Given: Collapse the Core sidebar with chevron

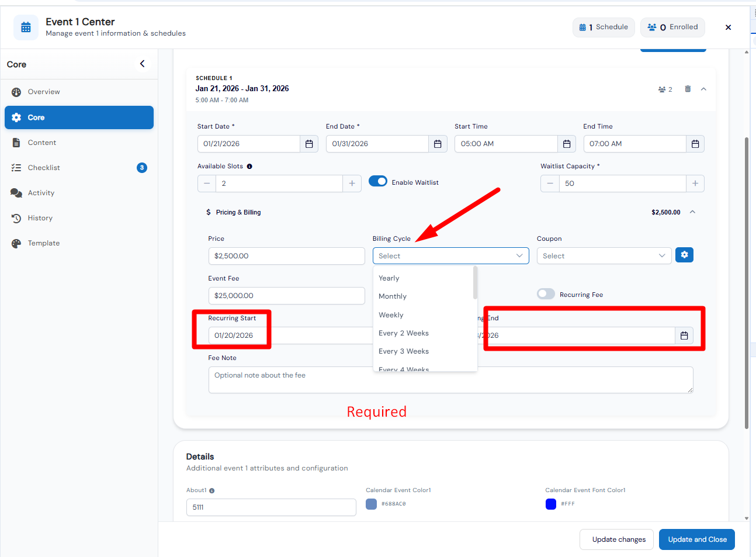Looking at the screenshot, I should [142, 64].
